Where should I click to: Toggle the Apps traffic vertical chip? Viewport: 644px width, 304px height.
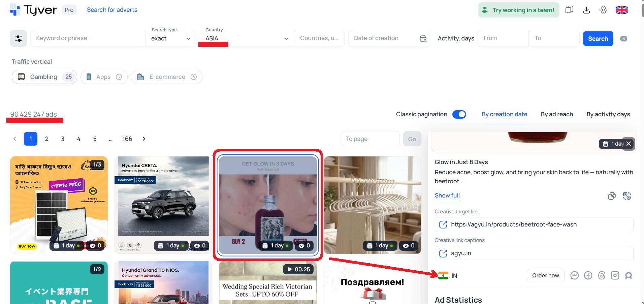click(x=104, y=77)
